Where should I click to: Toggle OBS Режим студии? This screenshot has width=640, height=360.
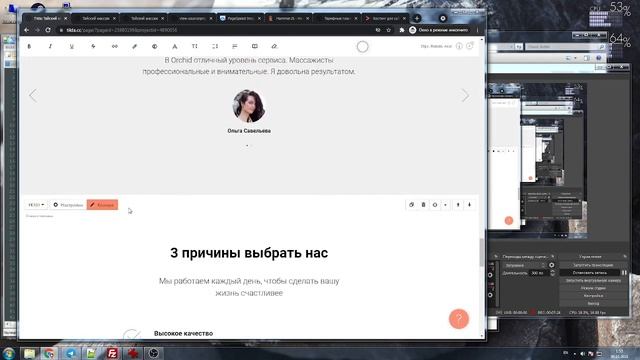point(593,288)
